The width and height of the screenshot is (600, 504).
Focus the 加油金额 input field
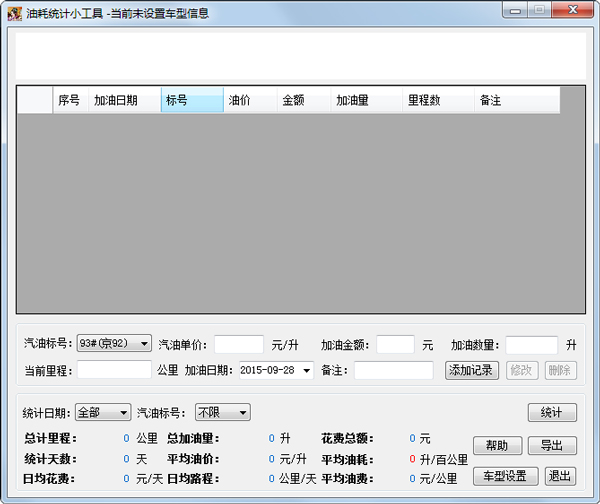coord(395,344)
